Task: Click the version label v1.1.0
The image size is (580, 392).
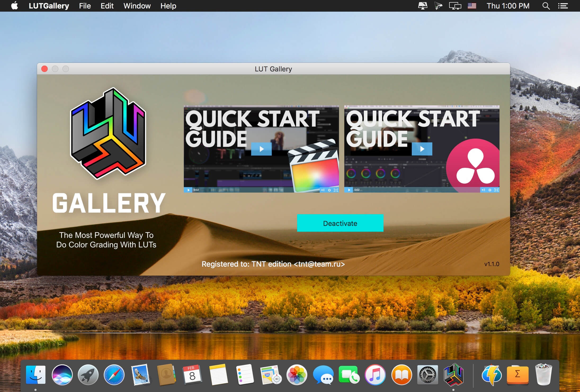Action: coord(492,264)
